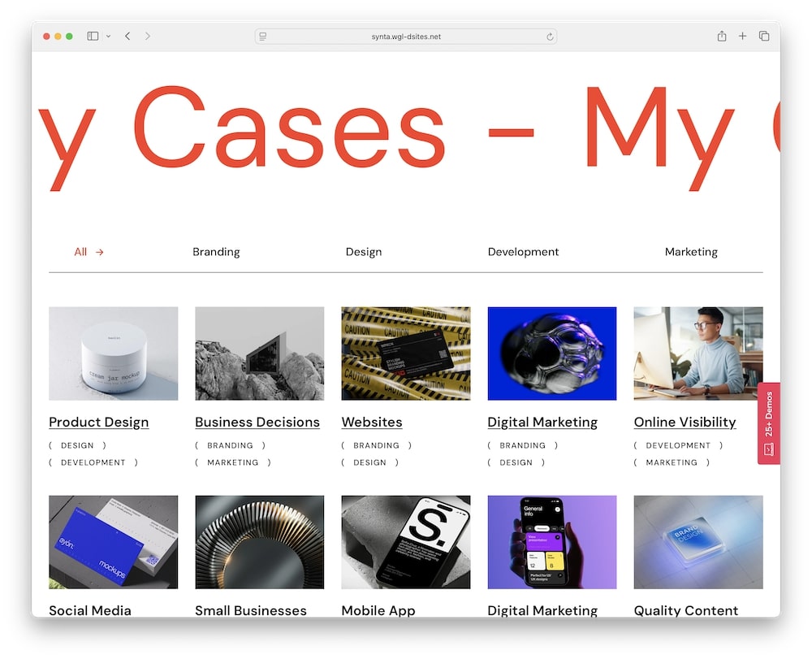This screenshot has height=659, width=812.
Task: Open the Business Decisions case link
Action: point(257,423)
